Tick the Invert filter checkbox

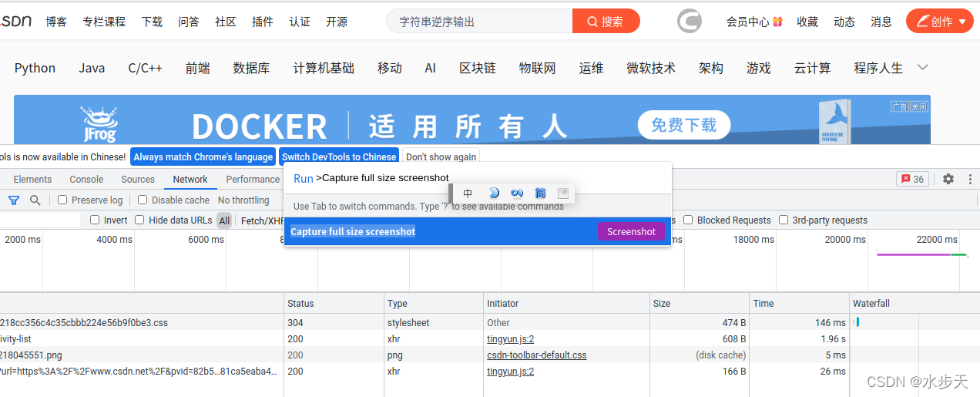95,220
